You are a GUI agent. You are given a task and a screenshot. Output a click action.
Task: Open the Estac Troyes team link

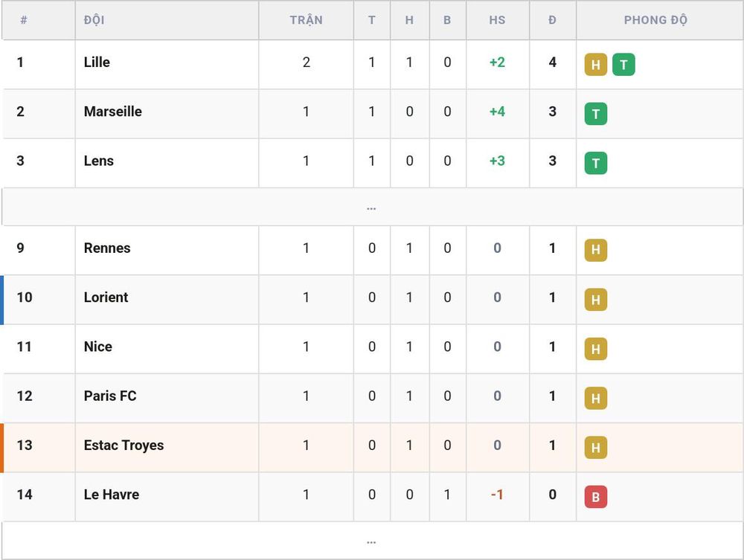124,445
